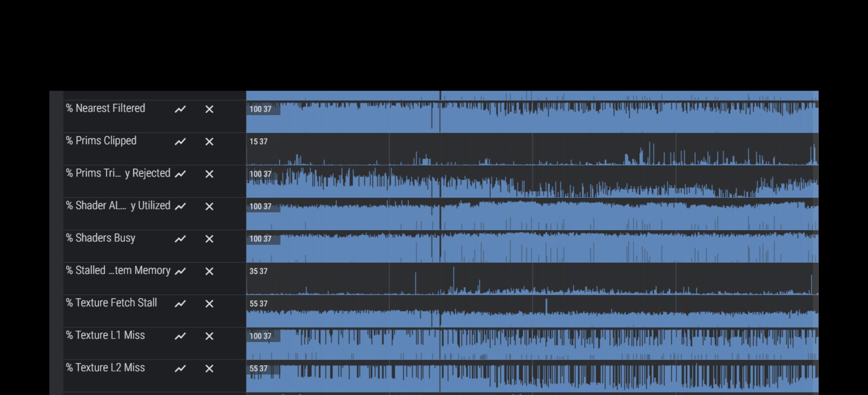The image size is (868, 395).
Task: Remove the % Prims Clipped metric
Action: 209,142
